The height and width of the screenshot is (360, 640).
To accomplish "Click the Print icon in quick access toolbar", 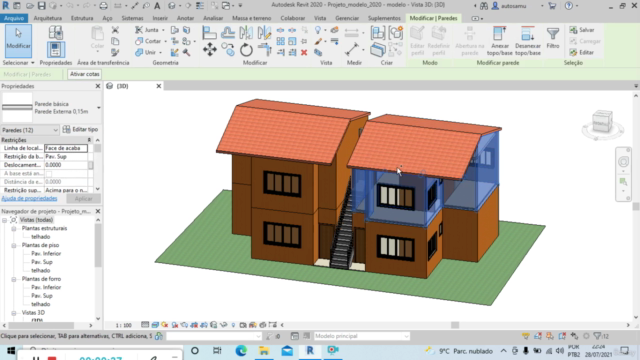I will [104, 6].
